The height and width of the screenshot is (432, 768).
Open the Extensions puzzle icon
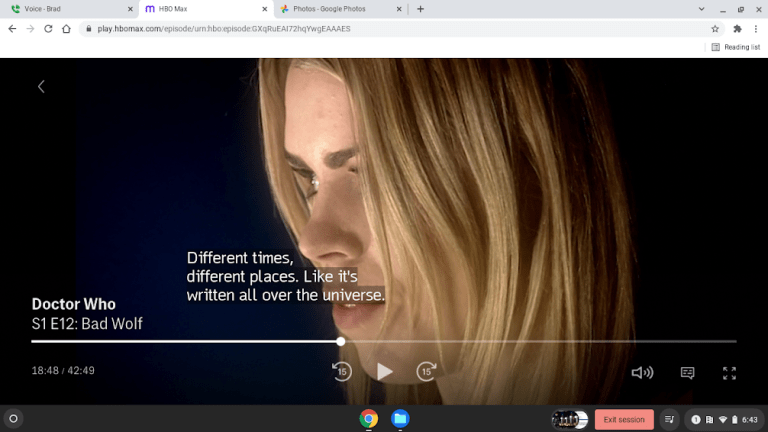pos(737,29)
